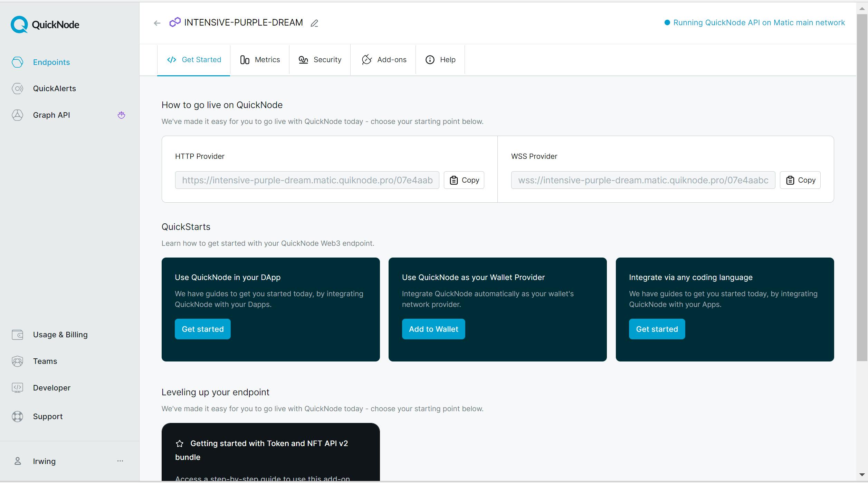Click the Graph API sidebar icon
The height and width of the screenshot is (483, 868).
[17, 115]
